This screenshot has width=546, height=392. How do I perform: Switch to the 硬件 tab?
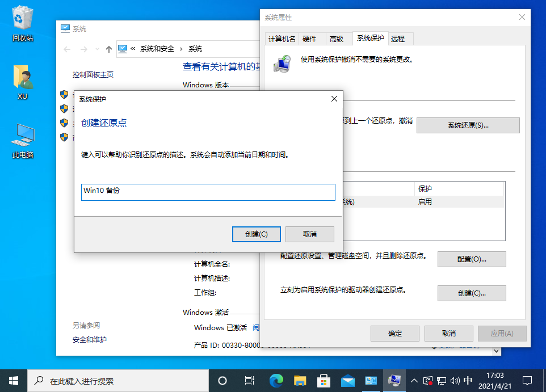[311, 38]
